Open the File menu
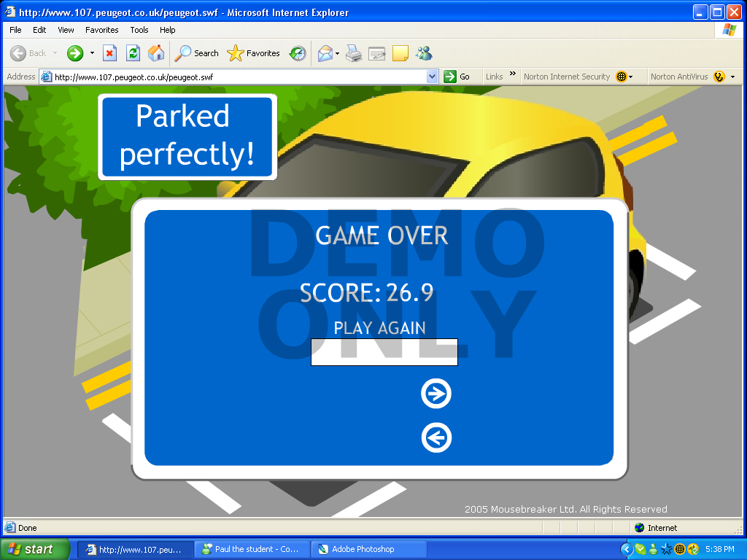 16,30
